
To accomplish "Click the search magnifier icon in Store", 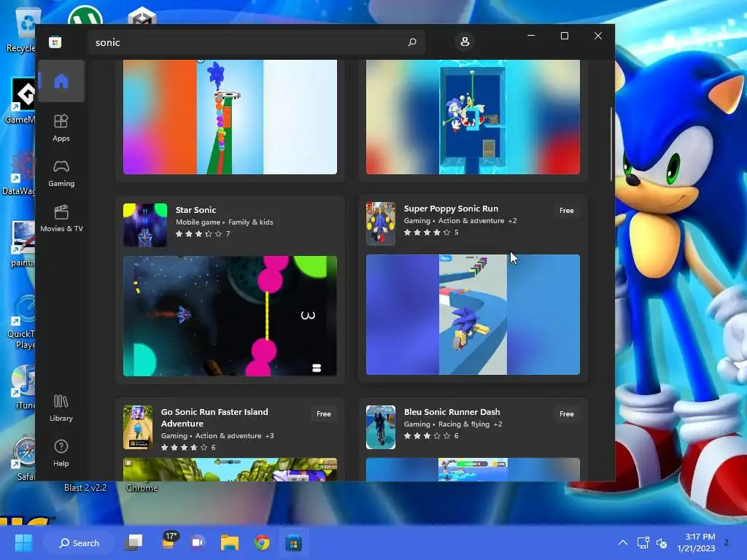I will (412, 42).
